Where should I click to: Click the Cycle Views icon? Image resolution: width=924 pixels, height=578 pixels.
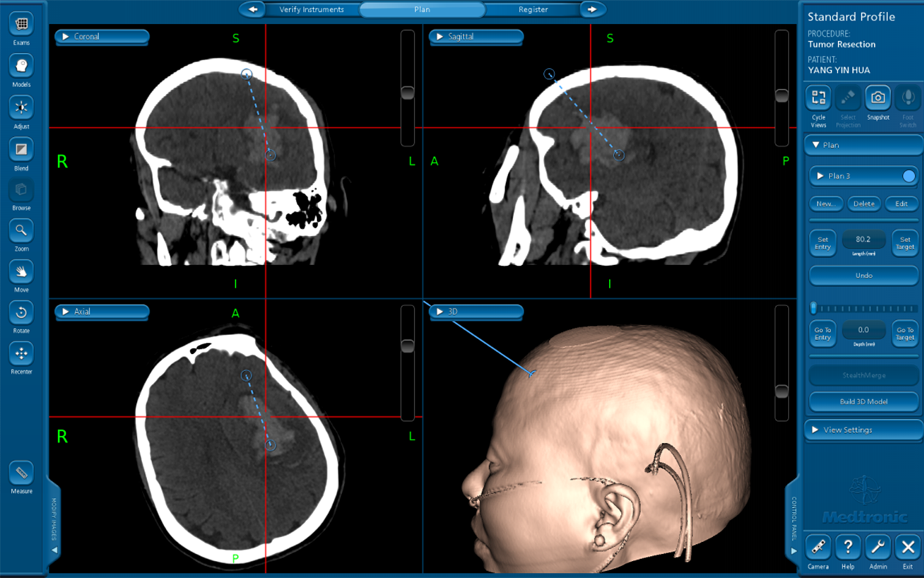coord(819,97)
